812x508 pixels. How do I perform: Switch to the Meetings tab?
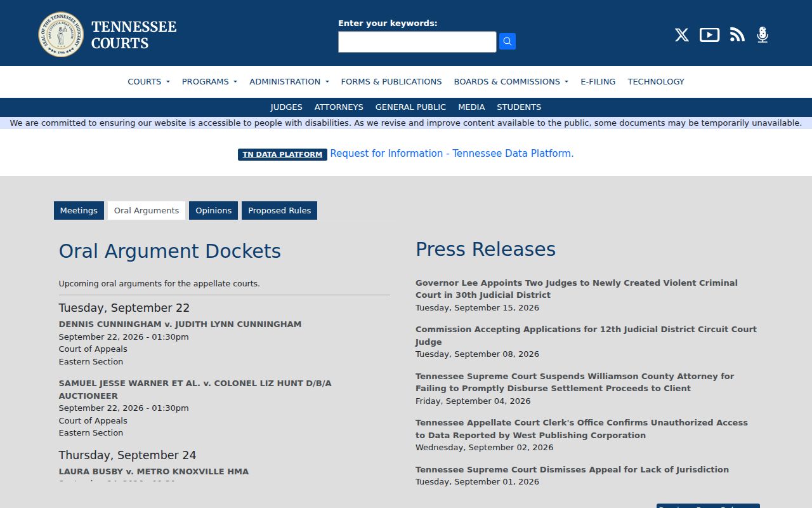tap(79, 210)
